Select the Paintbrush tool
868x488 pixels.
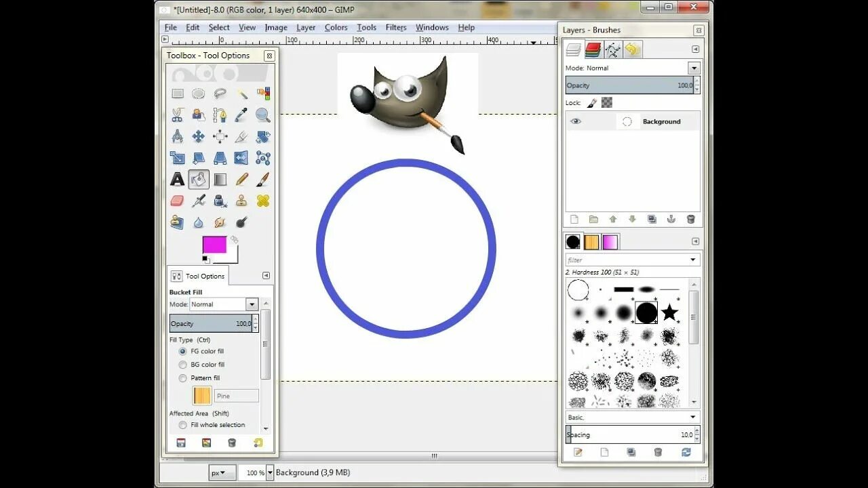[x=263, y=179]
